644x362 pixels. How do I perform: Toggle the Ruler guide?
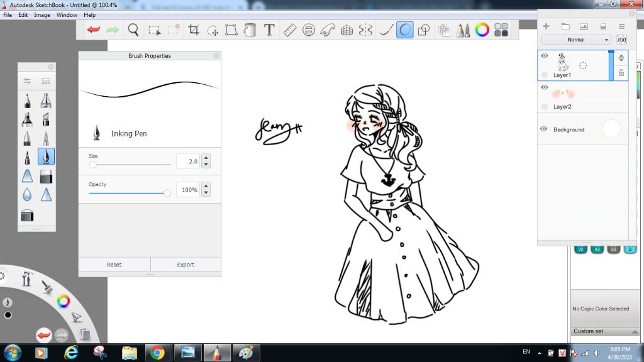(290, 30)
